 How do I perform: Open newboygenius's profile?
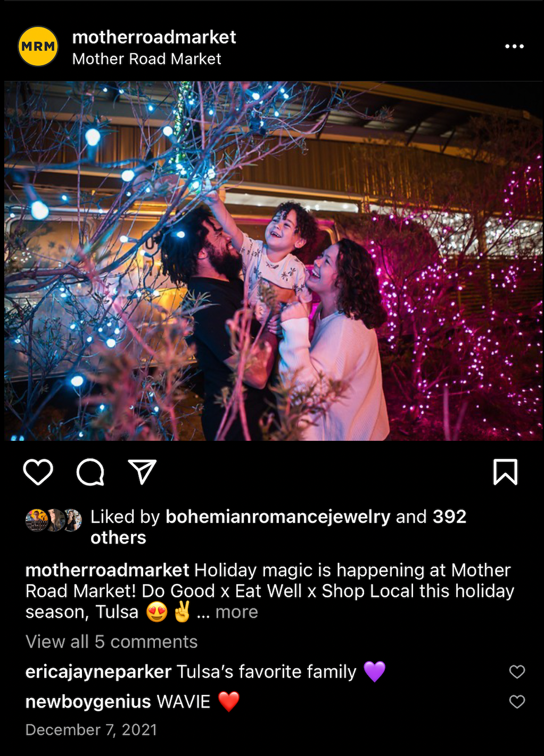(88, 702)
